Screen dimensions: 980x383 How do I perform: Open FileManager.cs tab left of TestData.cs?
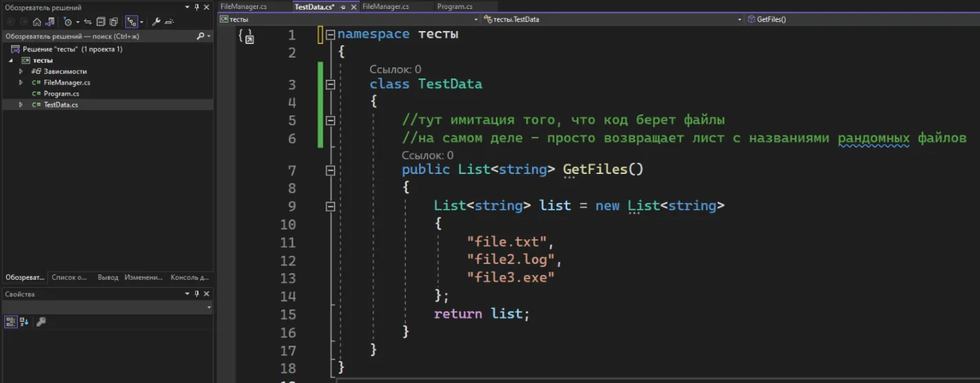point(243,6)
